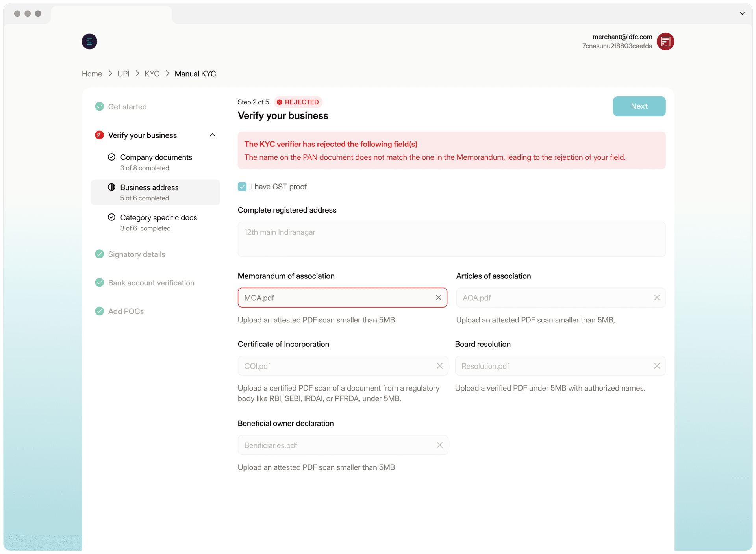Click merchant@idfc.com account text
The height and width of the screenshot is (554, 756).
pyautogui.click(x=622, y=37)
